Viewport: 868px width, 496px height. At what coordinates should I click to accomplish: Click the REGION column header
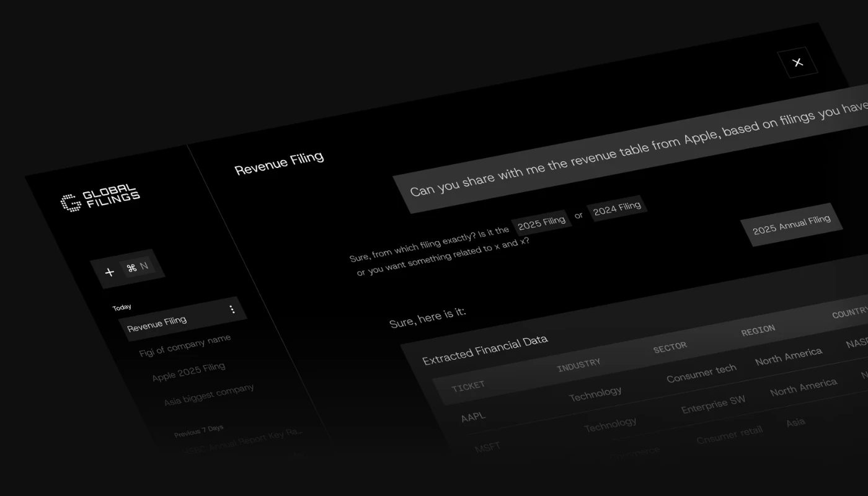(x=758, y=330)
